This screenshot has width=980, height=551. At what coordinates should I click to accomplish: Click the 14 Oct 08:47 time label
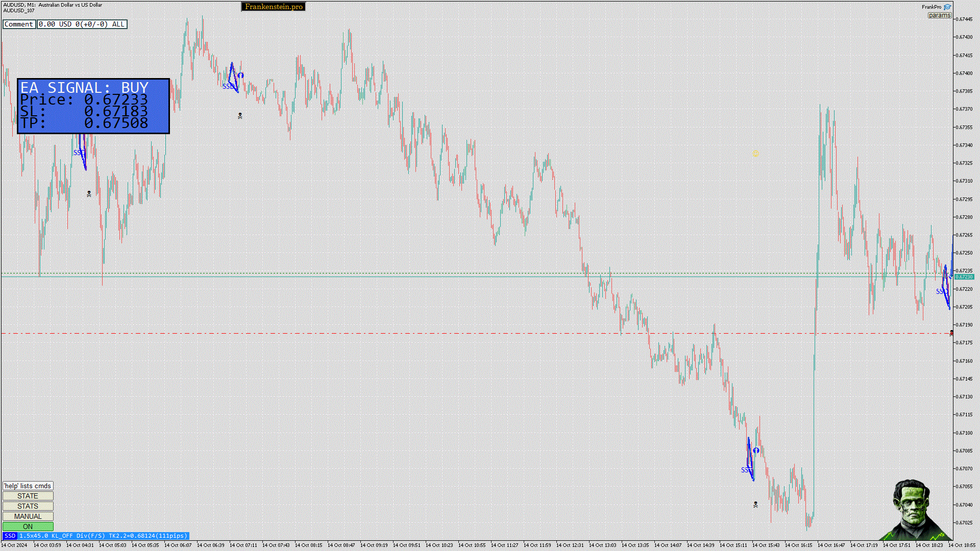(x=341, y=545)
